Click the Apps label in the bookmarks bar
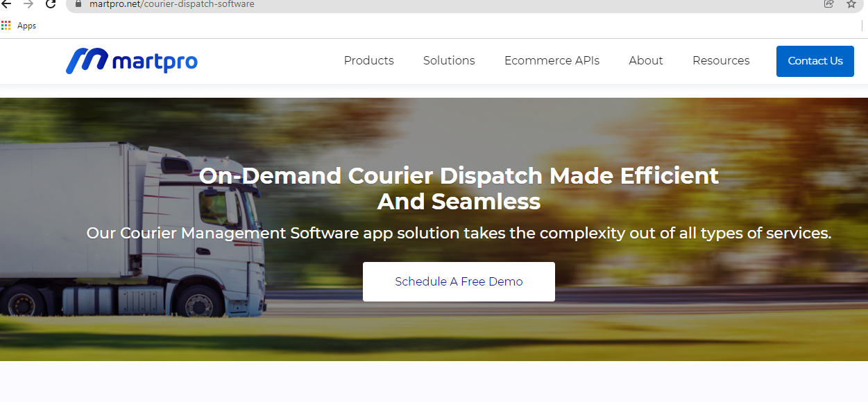 click(x=27, y=26)
